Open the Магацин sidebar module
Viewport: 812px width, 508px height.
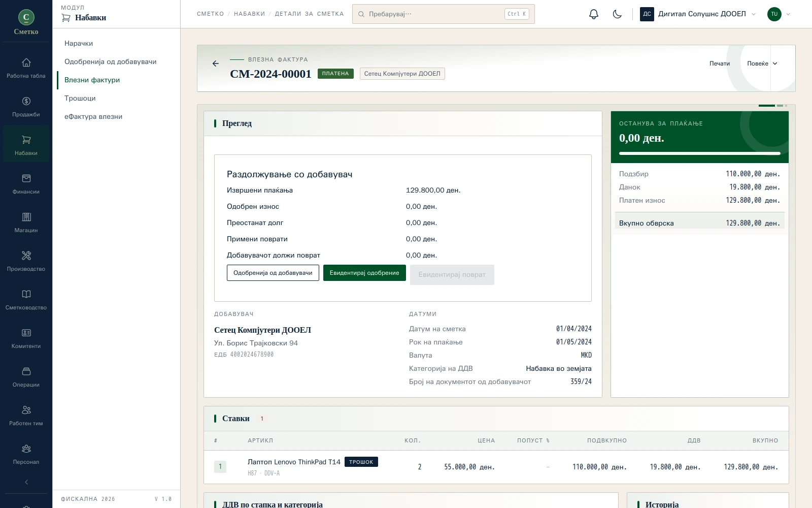[x=26, y=222]
